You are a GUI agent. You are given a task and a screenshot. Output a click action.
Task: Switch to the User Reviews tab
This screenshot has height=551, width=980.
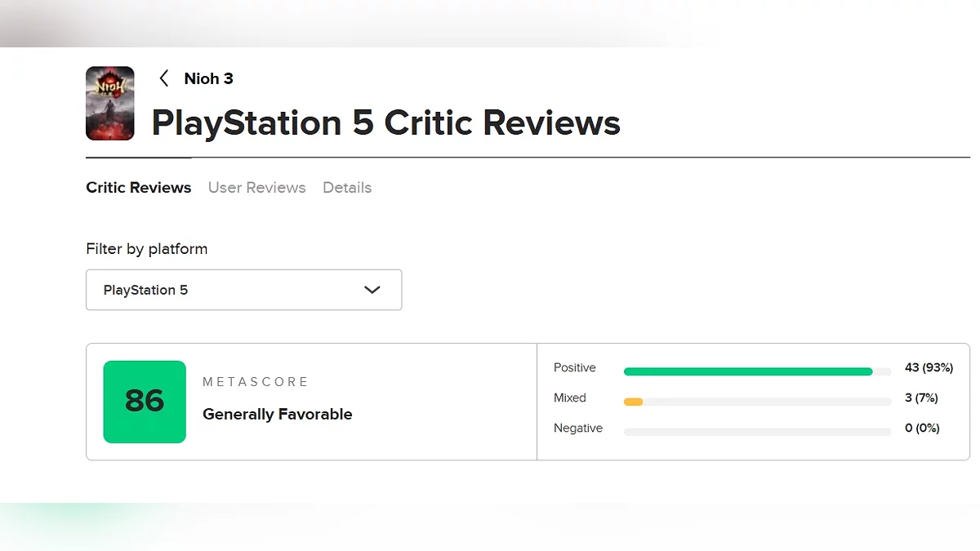[256, 188]
